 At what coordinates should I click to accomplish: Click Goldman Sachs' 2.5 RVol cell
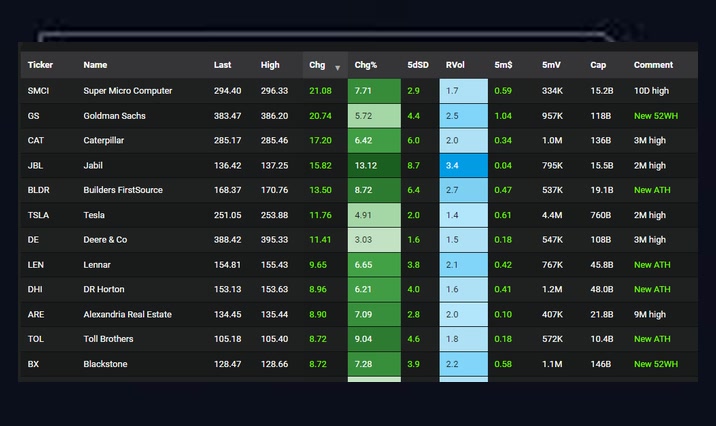point(463,116)
